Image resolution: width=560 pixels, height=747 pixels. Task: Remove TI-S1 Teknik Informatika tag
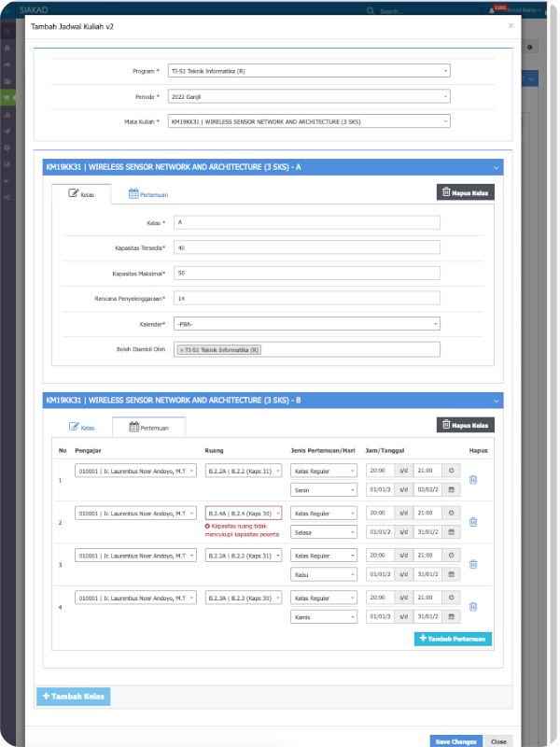pyautogui.click(x=182, y=350)
